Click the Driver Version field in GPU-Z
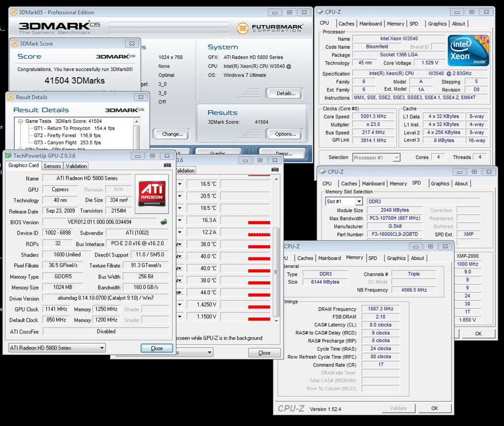This screenshot has width=504, height=426. (x=106, y=298)
